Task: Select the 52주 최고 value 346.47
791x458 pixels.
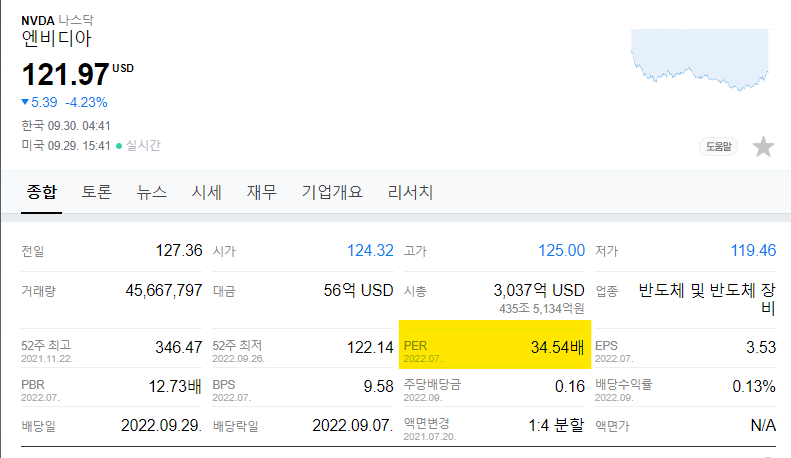Action: click(179, 347)
